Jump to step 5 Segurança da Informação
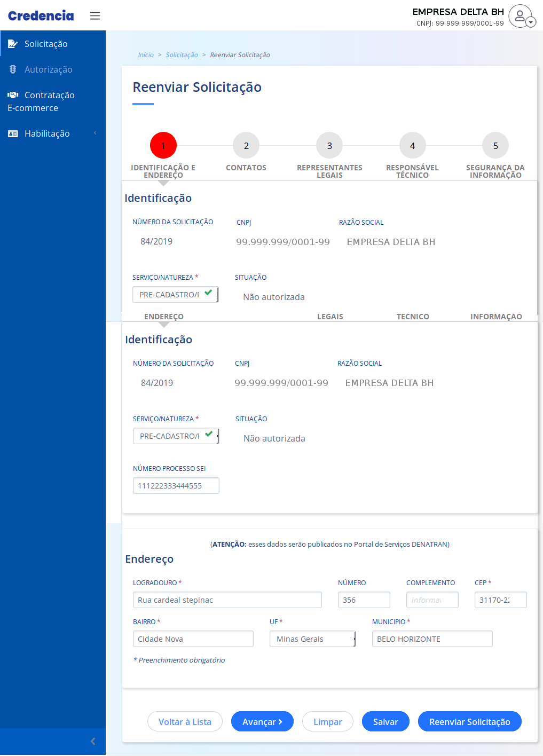 [495, 146]
